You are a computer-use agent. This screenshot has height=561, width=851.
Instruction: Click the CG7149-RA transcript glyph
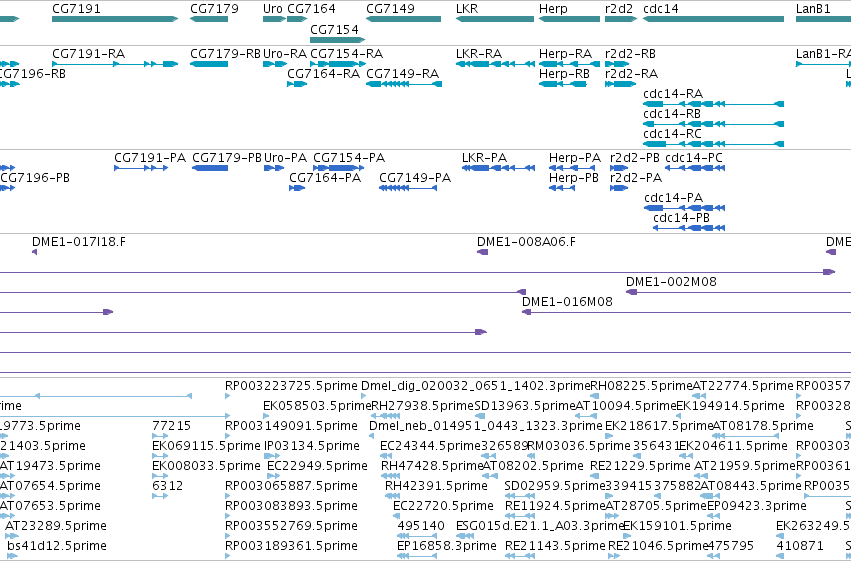click(x=404, y=84)
